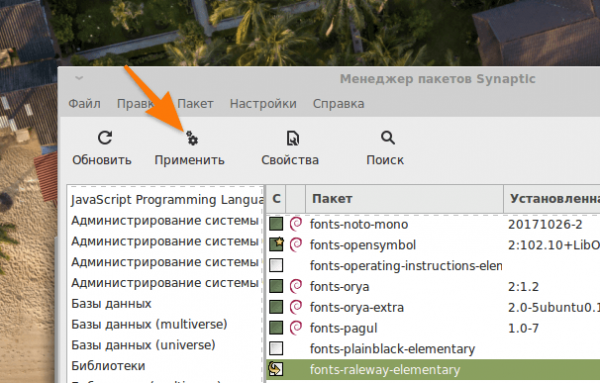
Task: Mark the fonts-operating-instructions checkbox
Action: click(x=276, y=265)
